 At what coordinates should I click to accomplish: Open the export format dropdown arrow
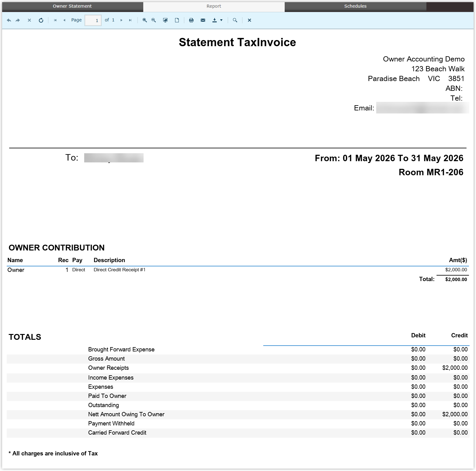click(221, 20)
